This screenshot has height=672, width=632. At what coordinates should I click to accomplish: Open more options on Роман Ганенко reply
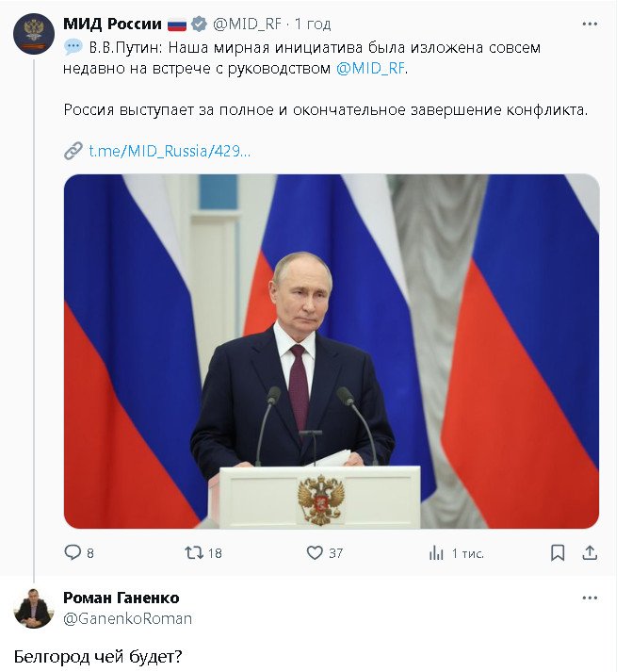coord(590,598)
